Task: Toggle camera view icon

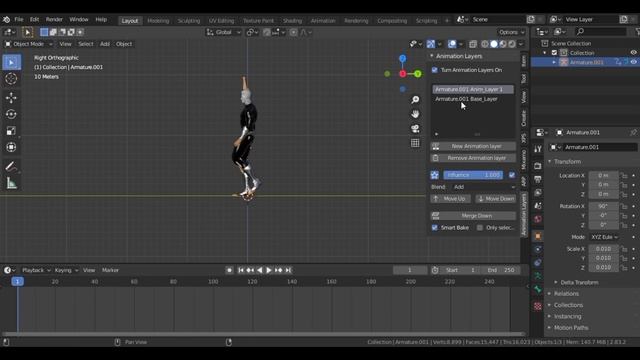Action: pyautogui.click(x=415, y=129)
